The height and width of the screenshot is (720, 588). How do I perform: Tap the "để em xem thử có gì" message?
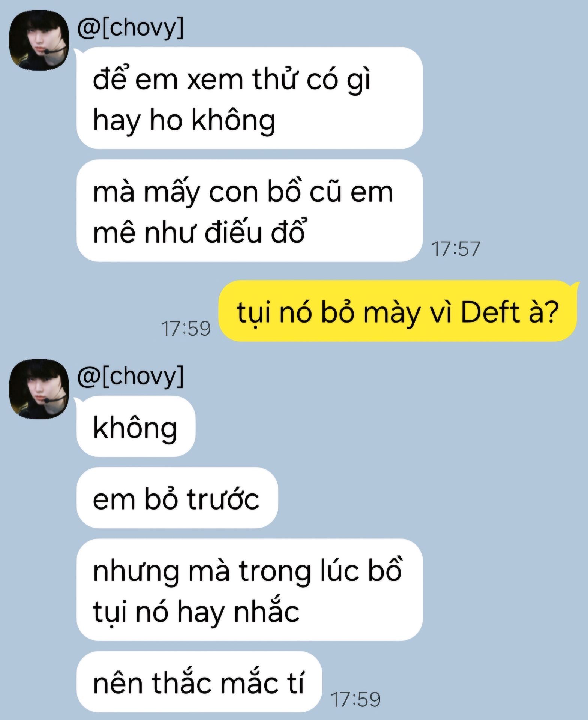coord(250,98)
